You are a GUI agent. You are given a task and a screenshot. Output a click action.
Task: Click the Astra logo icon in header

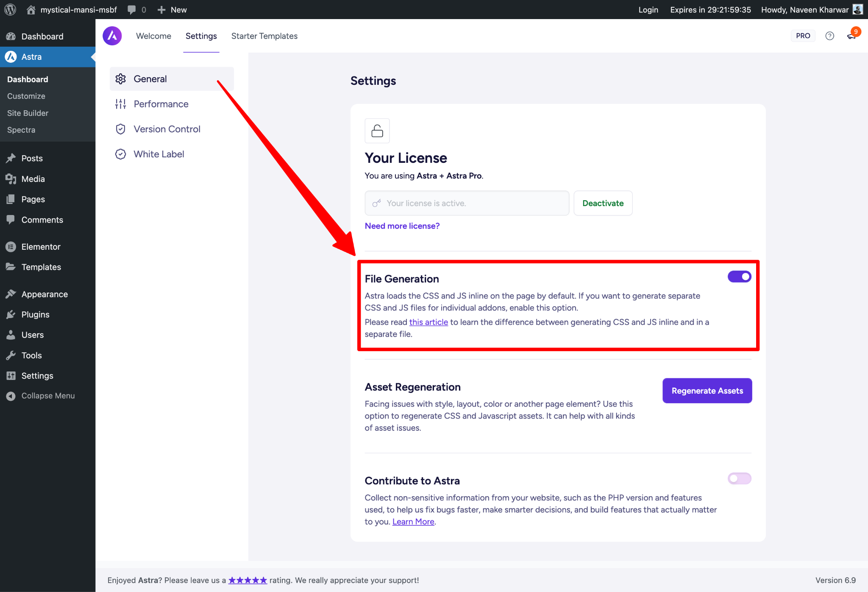coord(112,36)
